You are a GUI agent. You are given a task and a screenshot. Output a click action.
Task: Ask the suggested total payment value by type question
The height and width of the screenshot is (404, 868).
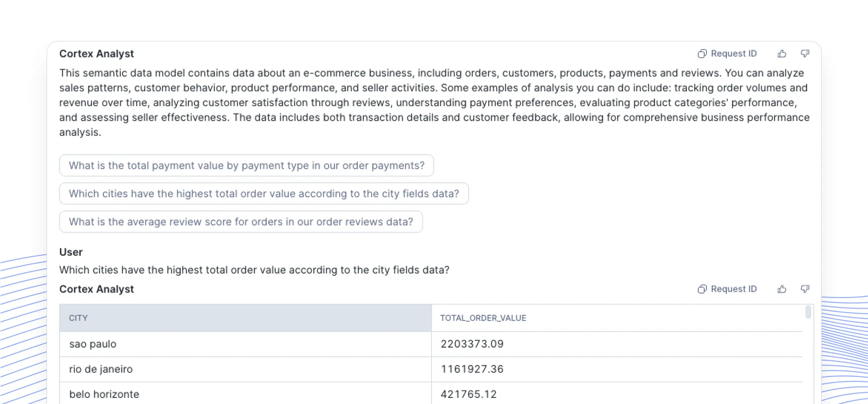(246, 166)
